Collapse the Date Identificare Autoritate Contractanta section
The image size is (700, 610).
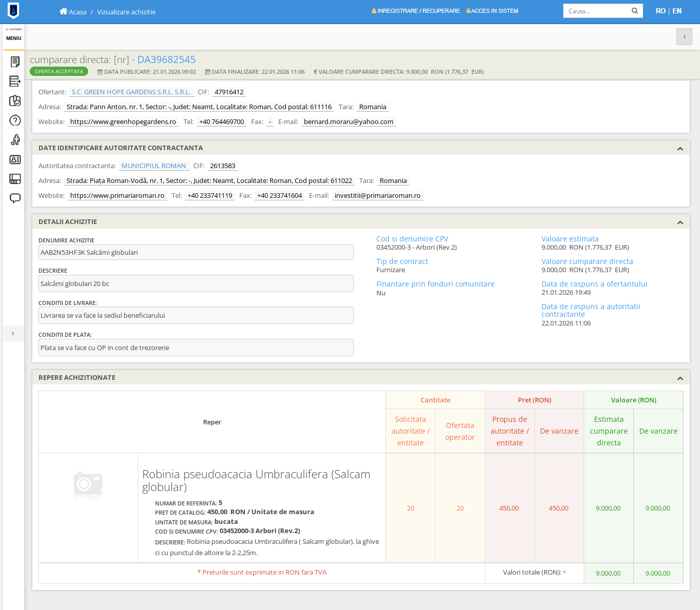(680, 149)
